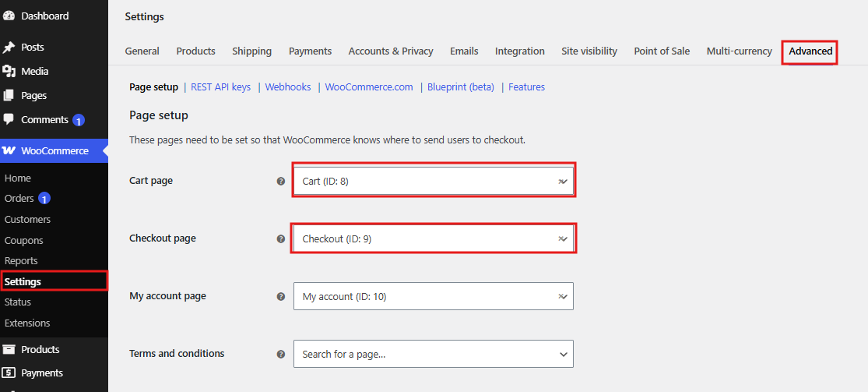Open the Site visibility tab
This screenshot has width=868, height=392.
(589, 51)
